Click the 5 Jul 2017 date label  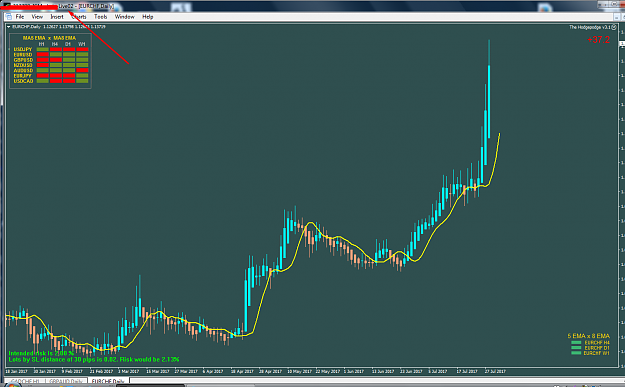[x=437, y=371]
